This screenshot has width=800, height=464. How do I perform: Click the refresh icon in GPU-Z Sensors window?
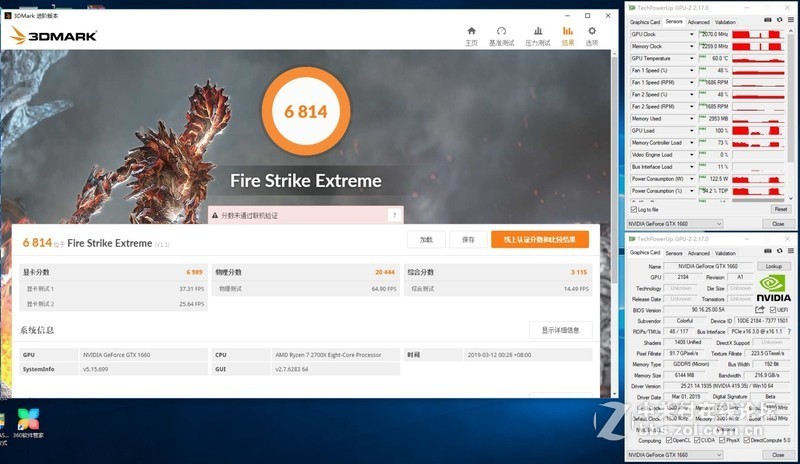click(x=780, y=20)
